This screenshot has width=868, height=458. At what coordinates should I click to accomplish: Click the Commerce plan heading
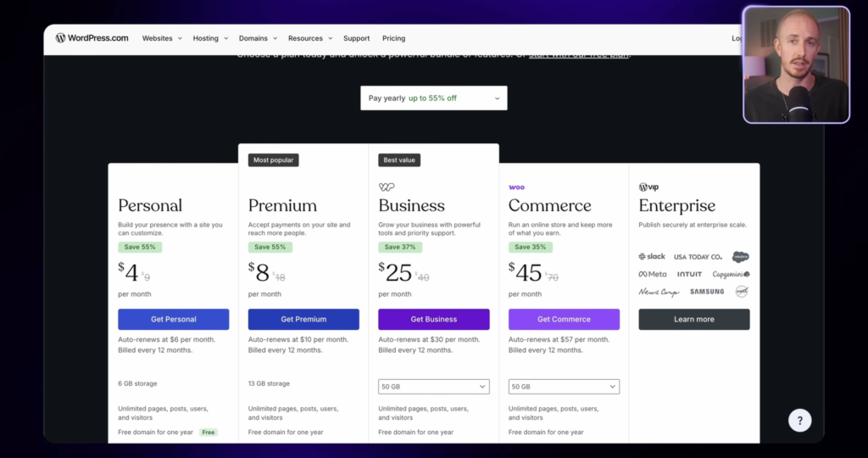pyautogui.click(x=549, y=205)
